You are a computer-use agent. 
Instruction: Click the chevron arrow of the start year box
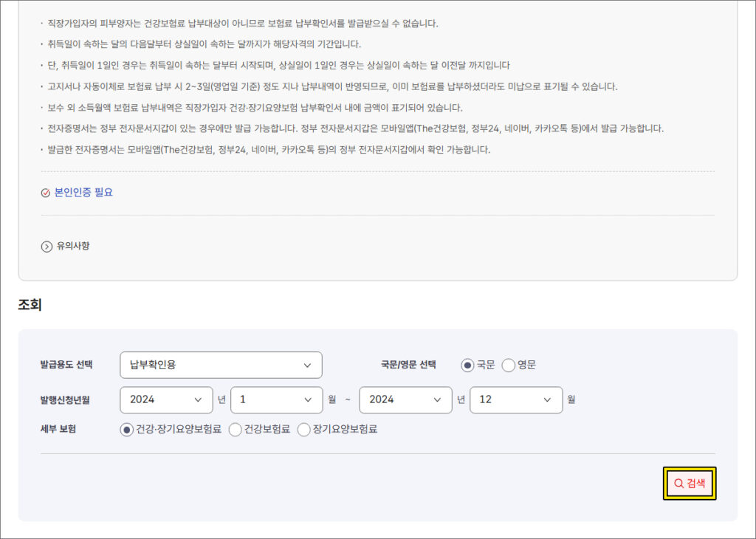pyautogui.click(x=198, y=399)
